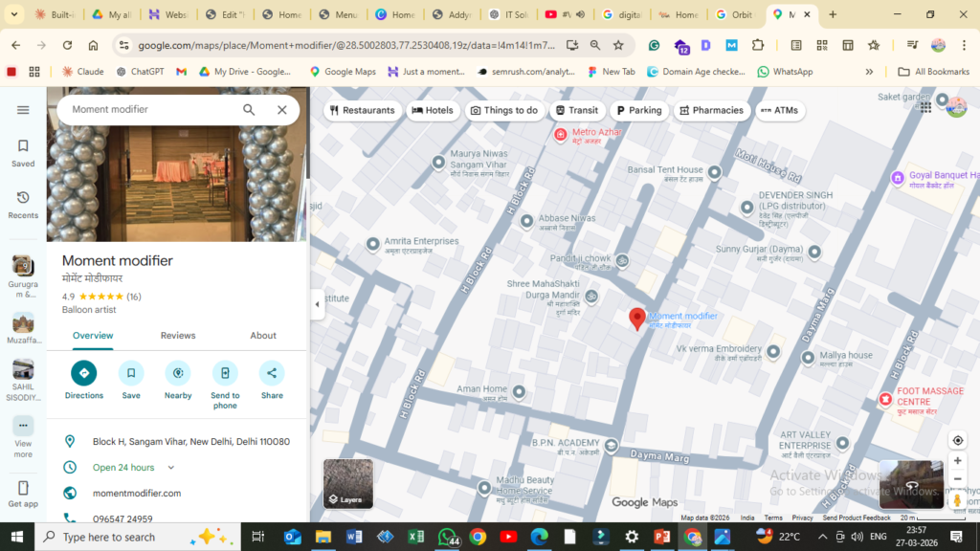Click the show your location button
This screenshot has width=980, height=551.
point(957,440)
